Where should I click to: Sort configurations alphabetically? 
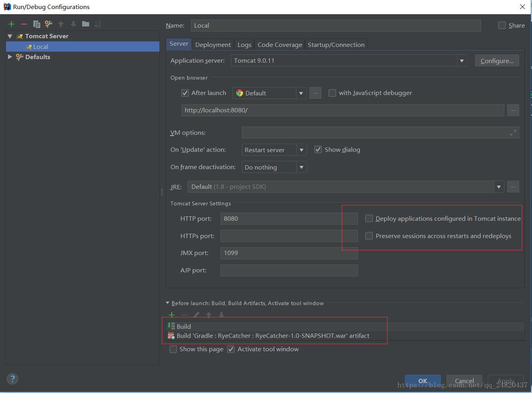[98, 24]
